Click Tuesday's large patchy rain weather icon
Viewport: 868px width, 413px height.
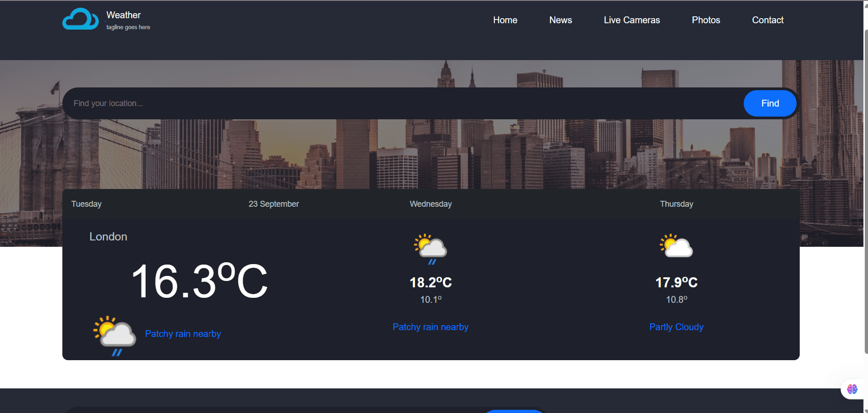115,335
